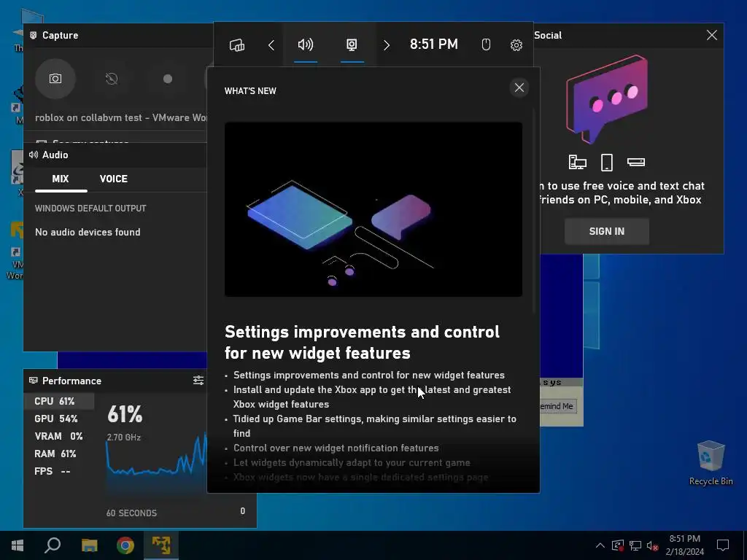Screen dimensions: 747x560
Task: Open File Explorer from the taskbar
Action: [x=89, y=545]
